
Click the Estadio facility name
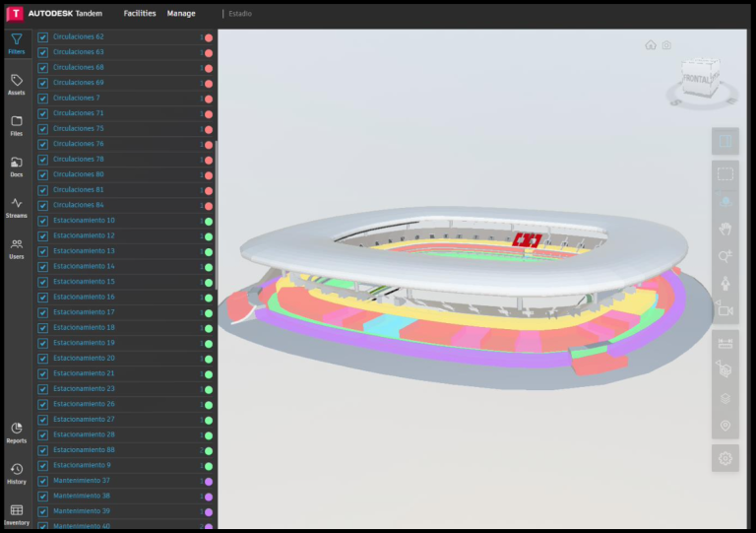(x=240, y=14)
